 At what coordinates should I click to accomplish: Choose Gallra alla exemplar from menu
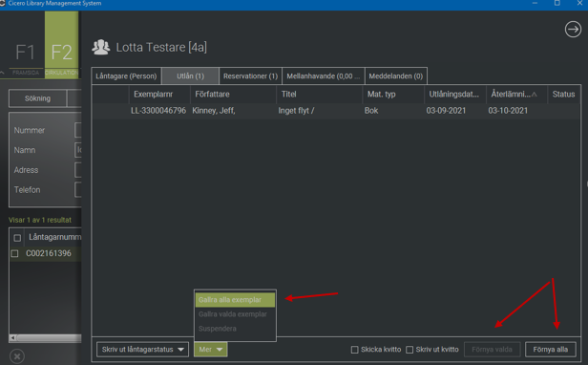235,300
